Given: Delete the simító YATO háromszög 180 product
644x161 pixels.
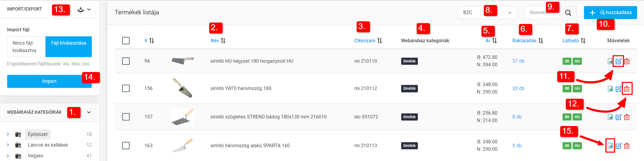Looking at the screenshot, I should [627, 89].
